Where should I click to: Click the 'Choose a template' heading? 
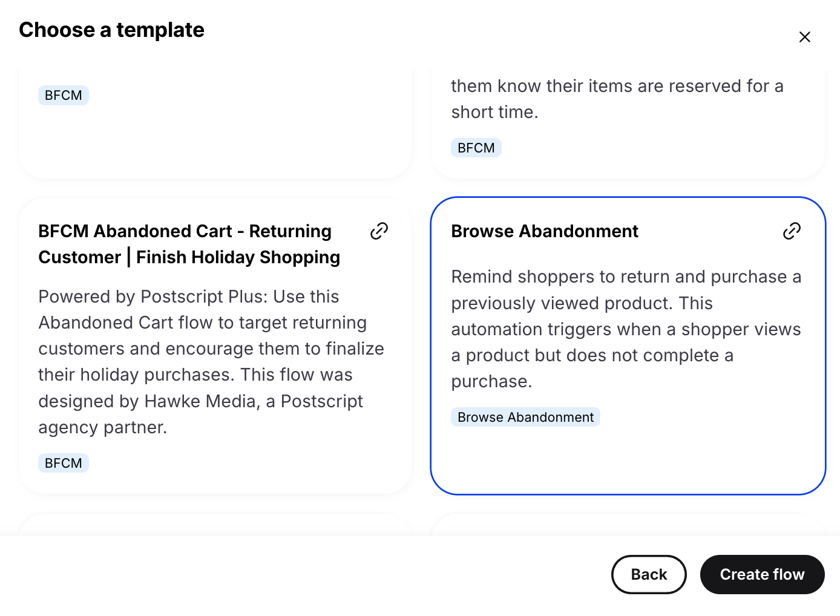pyautogui.click(x=112, y=30)
